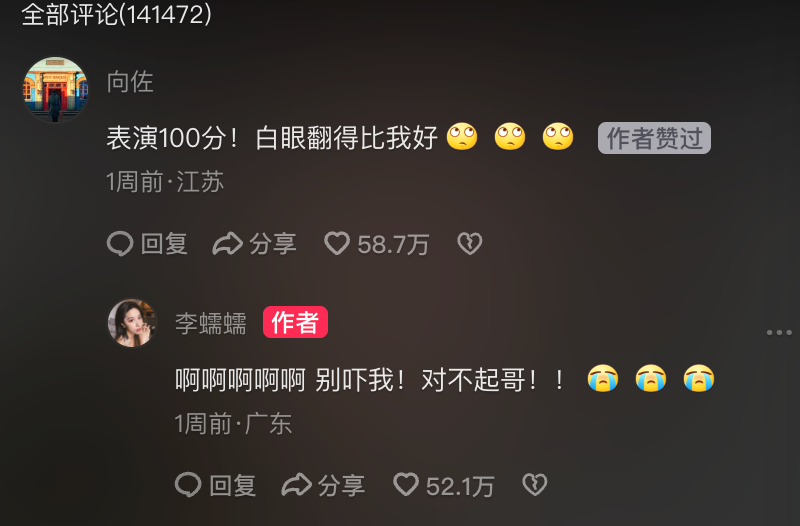Open the three-dot more options menu
Screen dimensions: 800x526
[x=779, y=333]
